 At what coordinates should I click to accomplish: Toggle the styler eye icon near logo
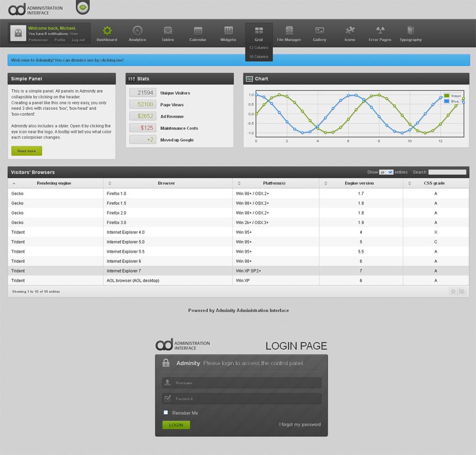pos(83,7)
